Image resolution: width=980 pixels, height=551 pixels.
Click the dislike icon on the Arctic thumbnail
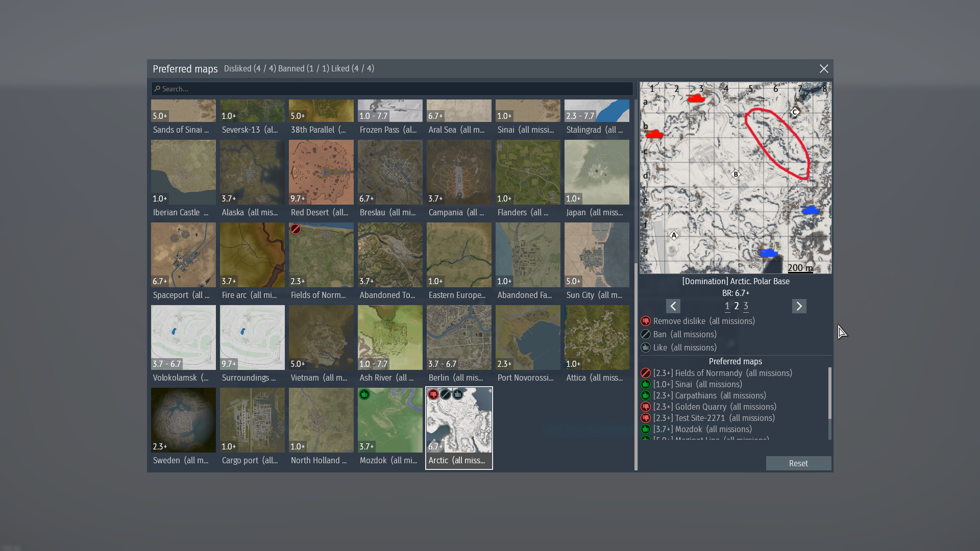pyautogui.click(x=433, y=394)
